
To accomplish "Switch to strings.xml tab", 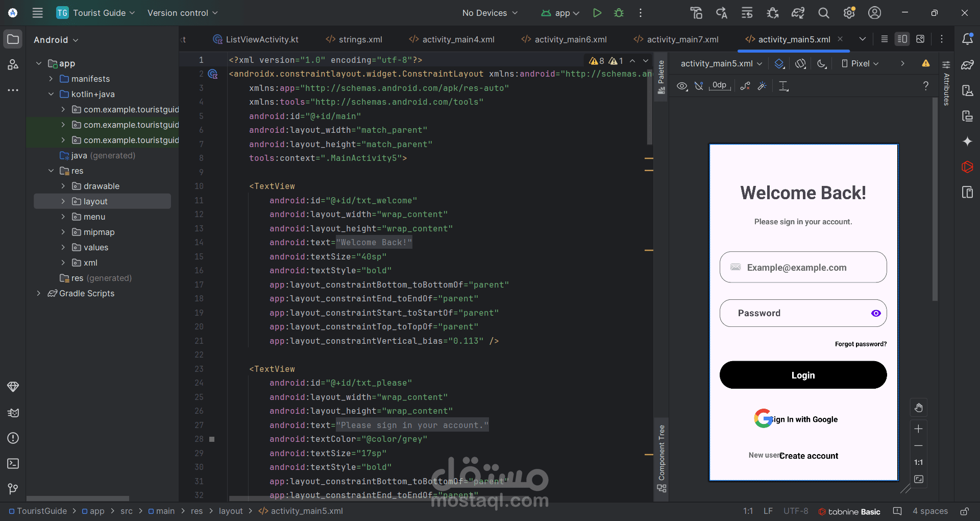I will click(x=354, y=39).
